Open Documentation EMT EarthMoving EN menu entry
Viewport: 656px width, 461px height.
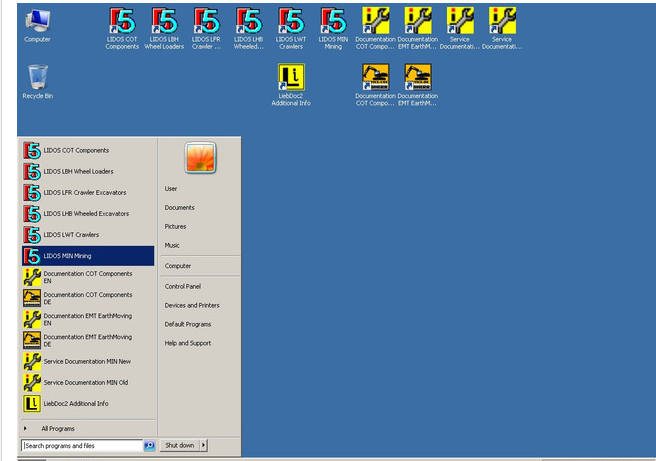coord(88,320)
